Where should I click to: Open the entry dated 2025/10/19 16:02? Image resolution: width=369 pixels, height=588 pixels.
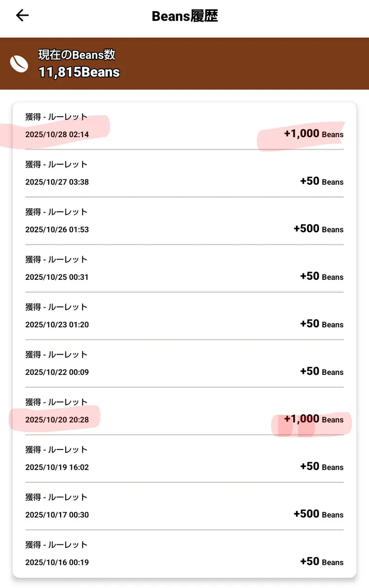57,467
